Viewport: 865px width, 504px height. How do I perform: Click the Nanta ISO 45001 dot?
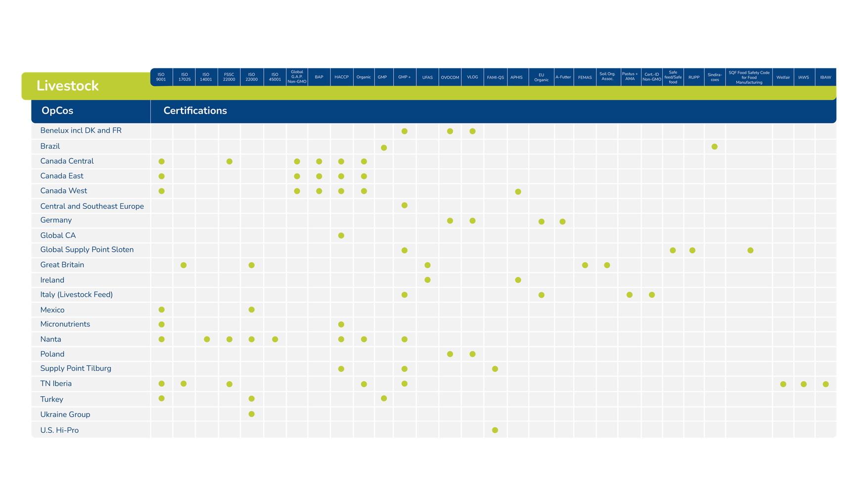pyautogui.click(x=275, y=339)
